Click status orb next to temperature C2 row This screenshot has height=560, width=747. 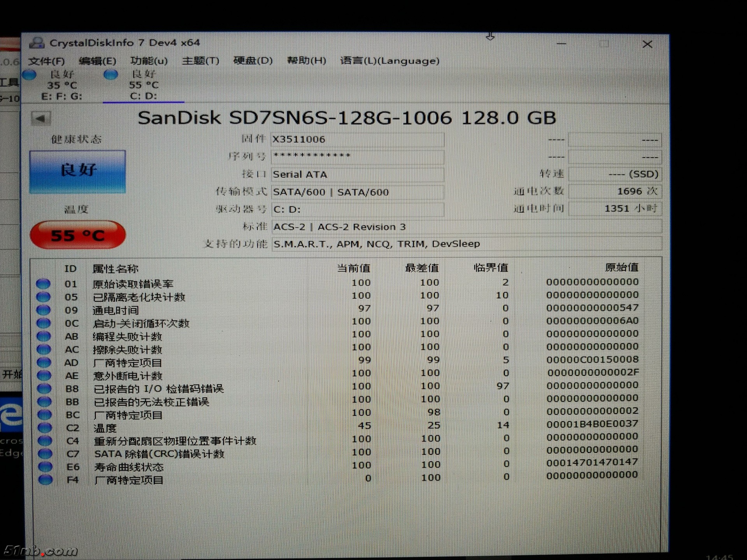coord(44,428)
